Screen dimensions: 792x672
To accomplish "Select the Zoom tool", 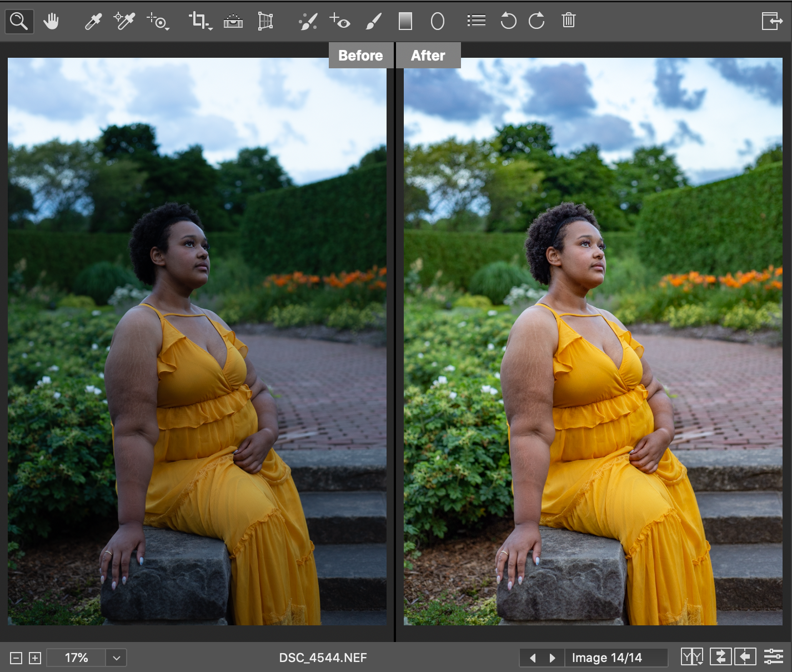I will (x=19, y=22).
